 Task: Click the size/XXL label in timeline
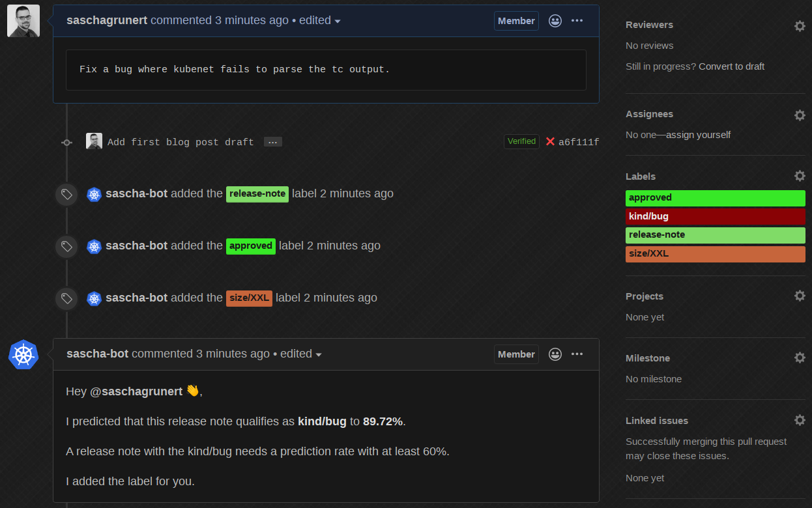click(x=249, y=298)
